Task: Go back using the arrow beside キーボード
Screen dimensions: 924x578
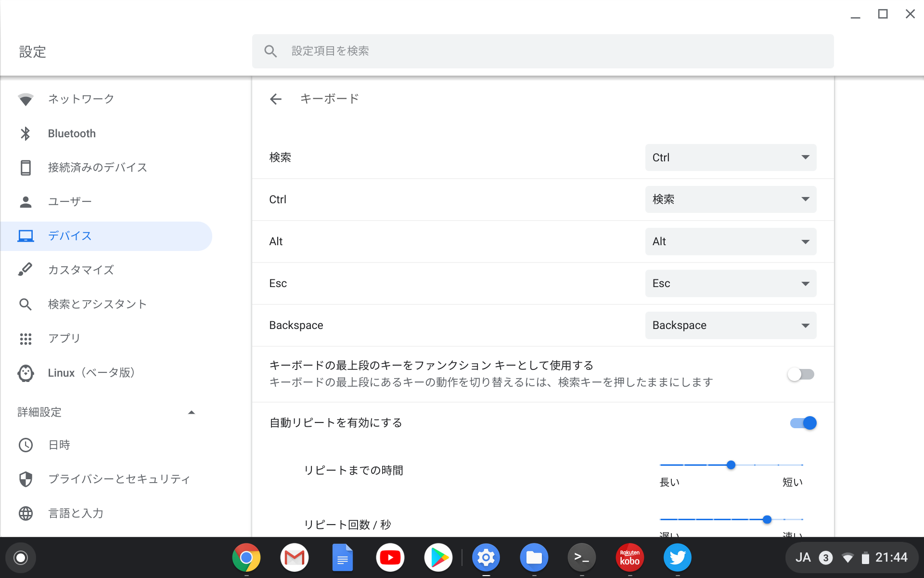Action: (276, 99)
